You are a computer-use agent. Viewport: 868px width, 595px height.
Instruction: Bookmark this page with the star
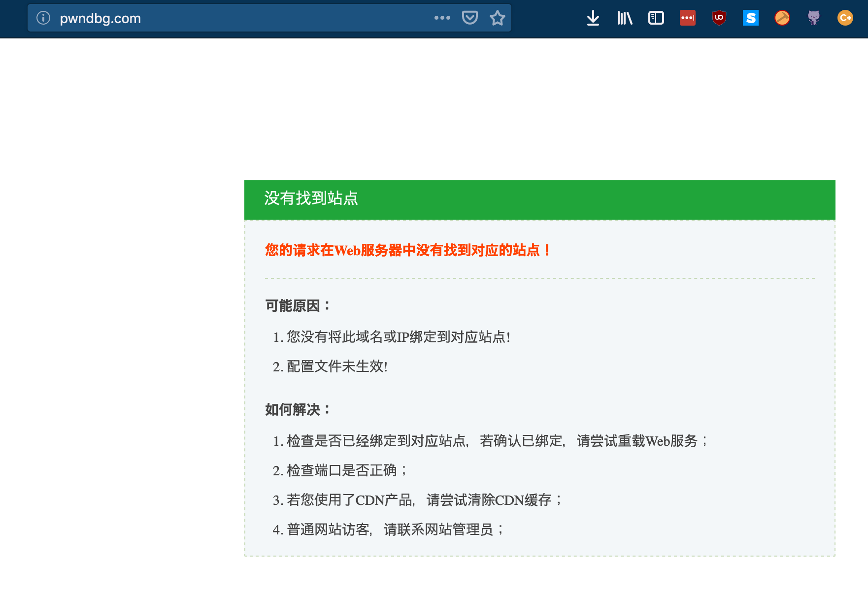point(498,18)
